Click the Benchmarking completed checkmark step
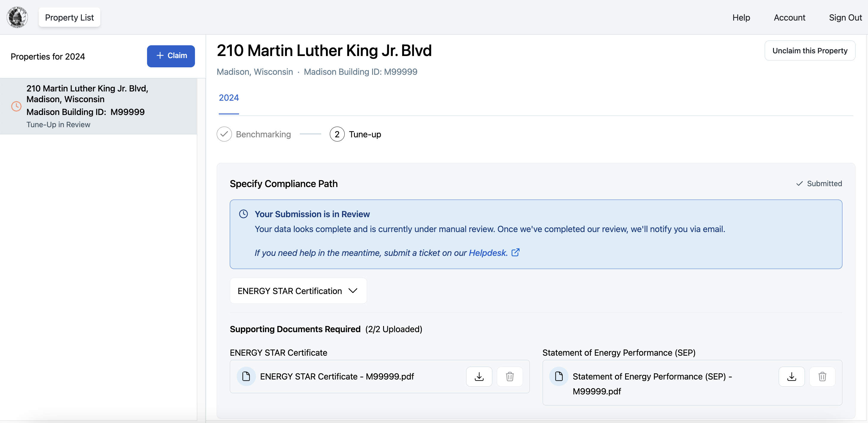 click(224, 134)
